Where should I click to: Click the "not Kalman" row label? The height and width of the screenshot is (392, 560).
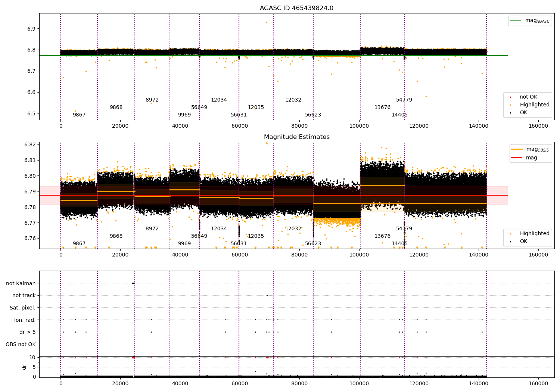tap(21, 283)
